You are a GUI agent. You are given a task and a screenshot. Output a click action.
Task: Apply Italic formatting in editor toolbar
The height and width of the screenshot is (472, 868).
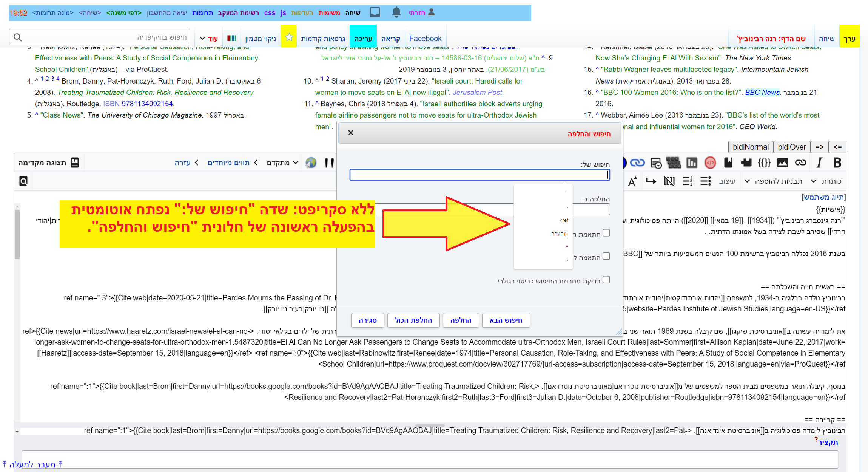pos(819,163)
